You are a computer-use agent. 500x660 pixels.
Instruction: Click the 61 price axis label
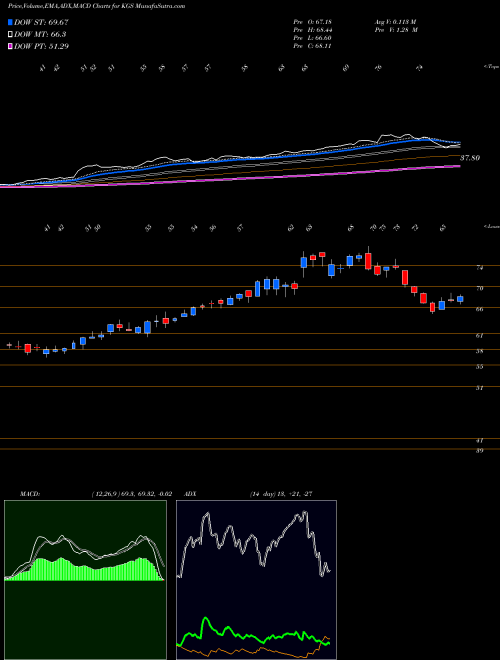click(x=479, y=335)
